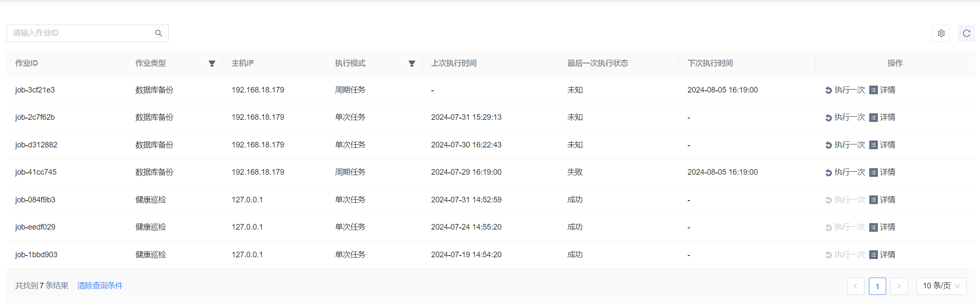The height and width of the screenshot is (307, 980).
Task: Select job ID job-d312882
Action: coord(36,145)
